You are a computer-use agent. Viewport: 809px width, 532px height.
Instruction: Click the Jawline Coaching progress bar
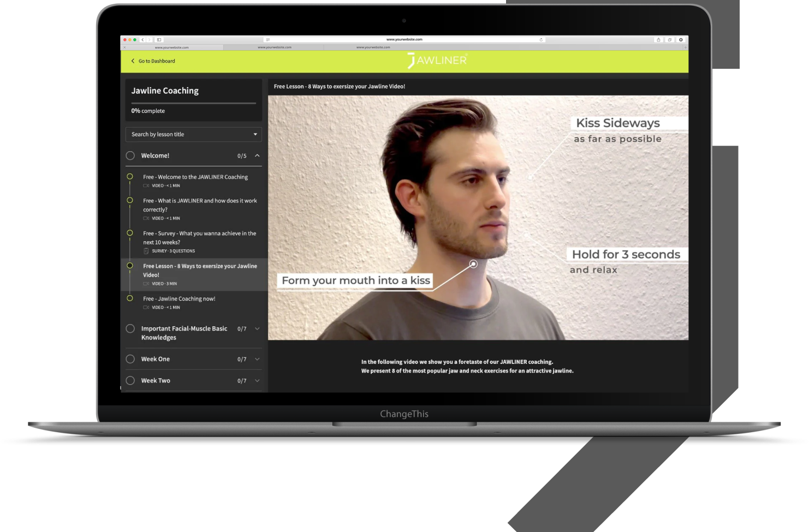click(193, 103)
